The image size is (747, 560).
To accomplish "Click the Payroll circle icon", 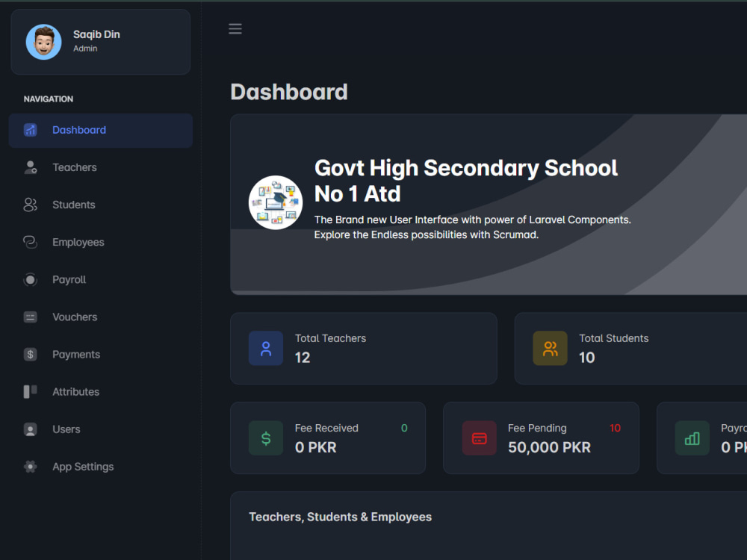I will [x=30, y=279].
